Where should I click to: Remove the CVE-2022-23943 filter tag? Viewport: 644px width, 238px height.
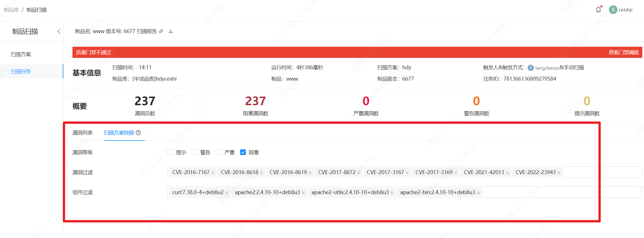click(x=559, y=173)
